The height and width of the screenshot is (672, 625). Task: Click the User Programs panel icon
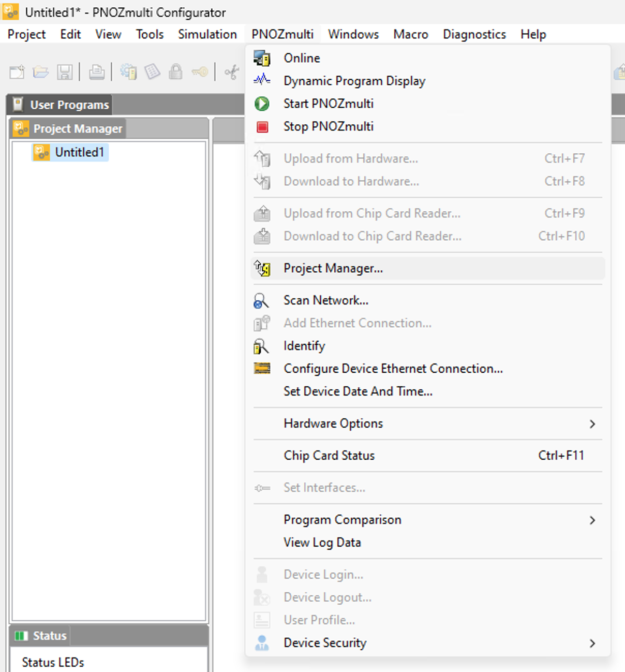pos(18,104)
